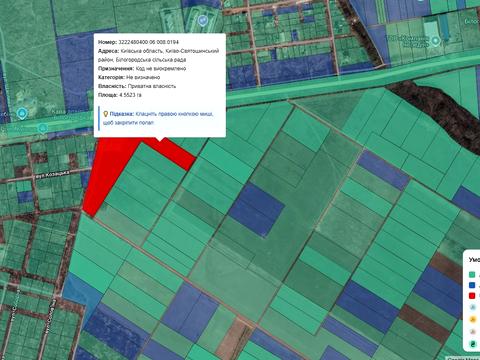Click the 'Адреса' address line in the popup

[x=159, y=55]
